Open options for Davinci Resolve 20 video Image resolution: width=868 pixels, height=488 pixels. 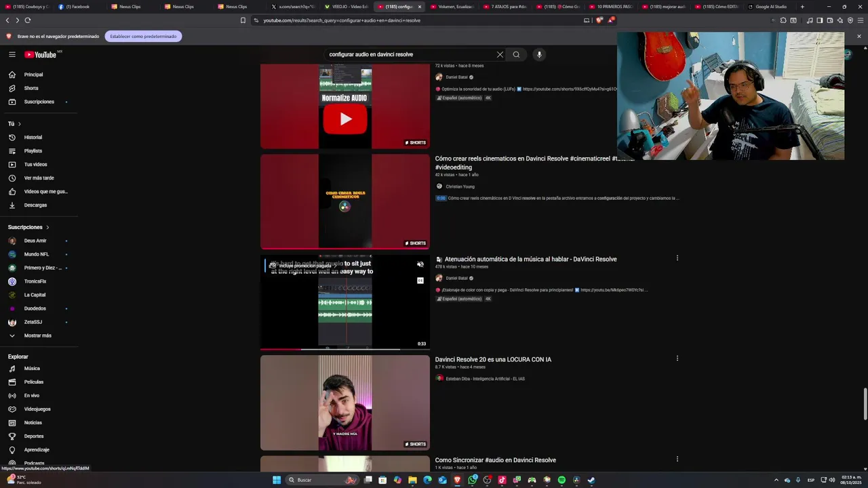coord(677,359)
